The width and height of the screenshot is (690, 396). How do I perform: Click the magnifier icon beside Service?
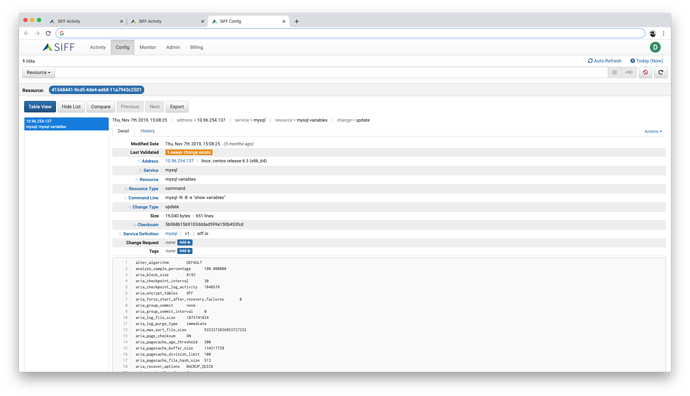tap(140, 170)
